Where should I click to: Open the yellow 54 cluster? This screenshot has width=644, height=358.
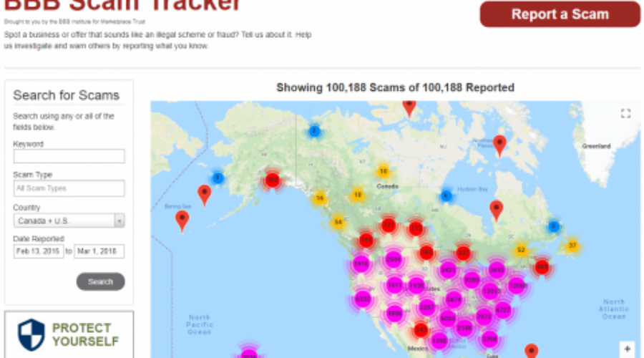click(x=338, y=223)
